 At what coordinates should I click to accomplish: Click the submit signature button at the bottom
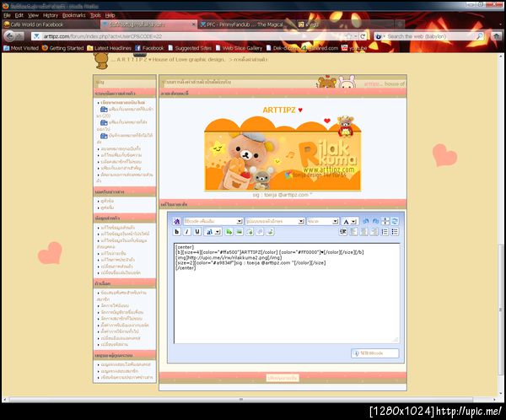coord(283,378)
